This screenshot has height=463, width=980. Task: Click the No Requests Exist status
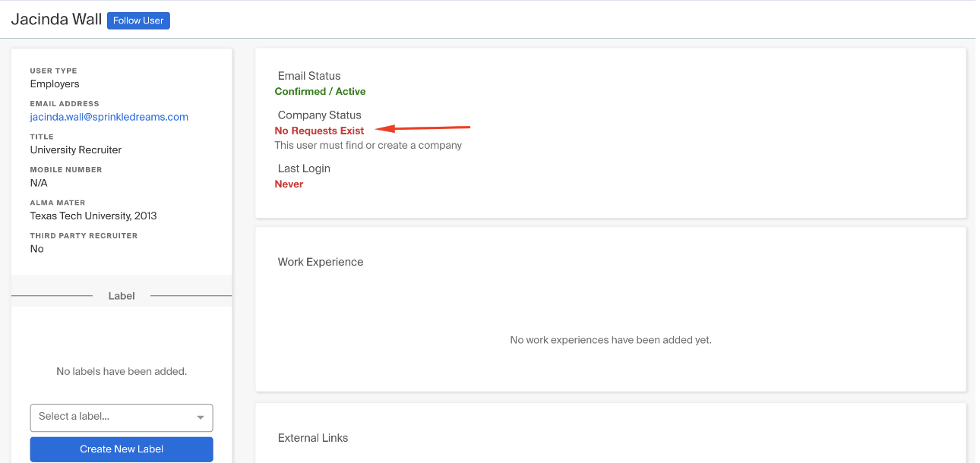319,131
